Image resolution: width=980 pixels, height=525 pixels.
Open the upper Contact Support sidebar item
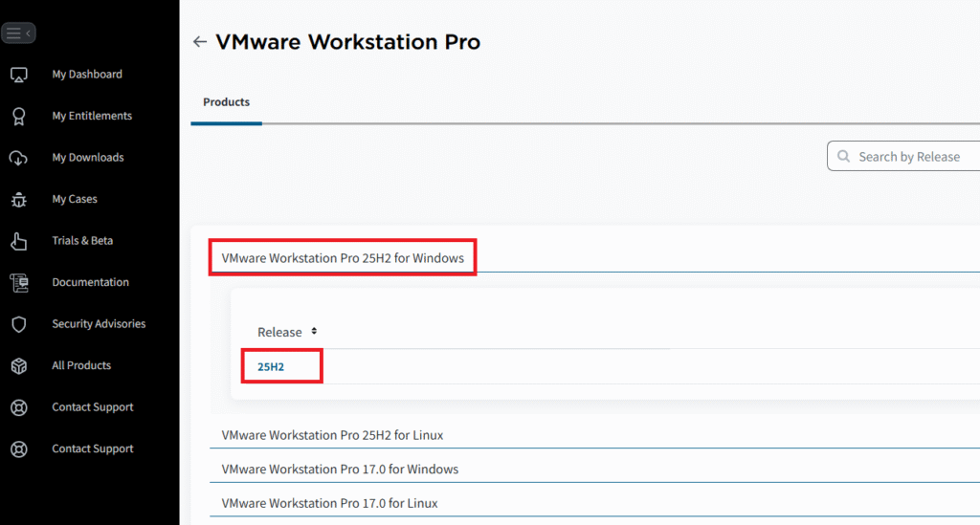click(x=92, y=407)
